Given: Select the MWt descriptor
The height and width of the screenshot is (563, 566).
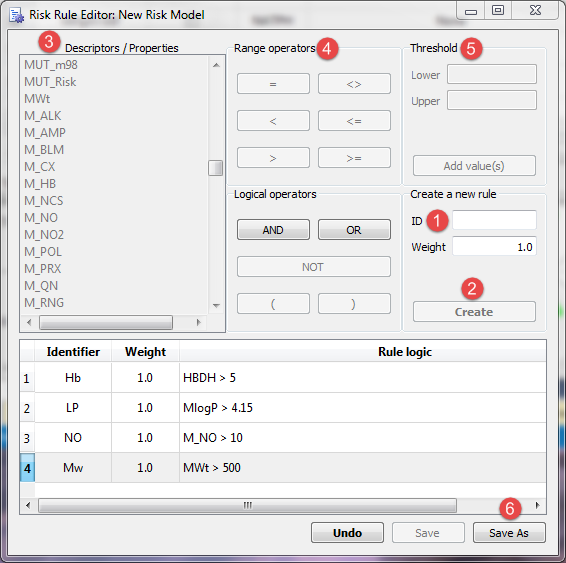Looking at the screenshot, I should [37, 99].
